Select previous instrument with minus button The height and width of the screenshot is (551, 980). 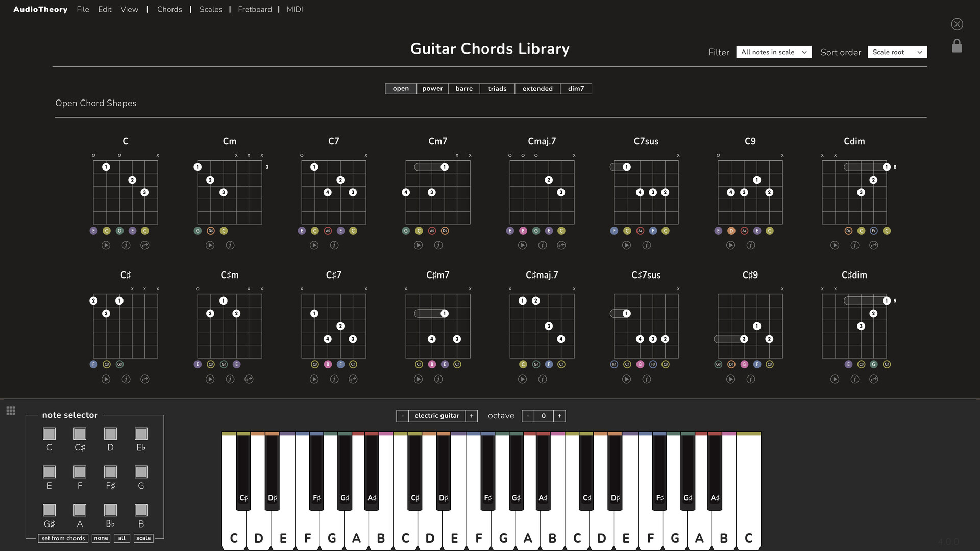click(x=403, y=416)
